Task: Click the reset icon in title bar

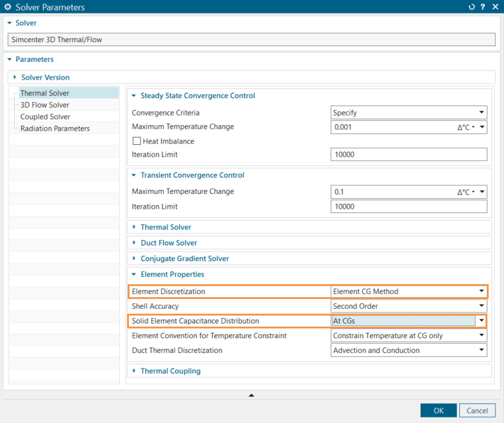Action: pos(471,7)
